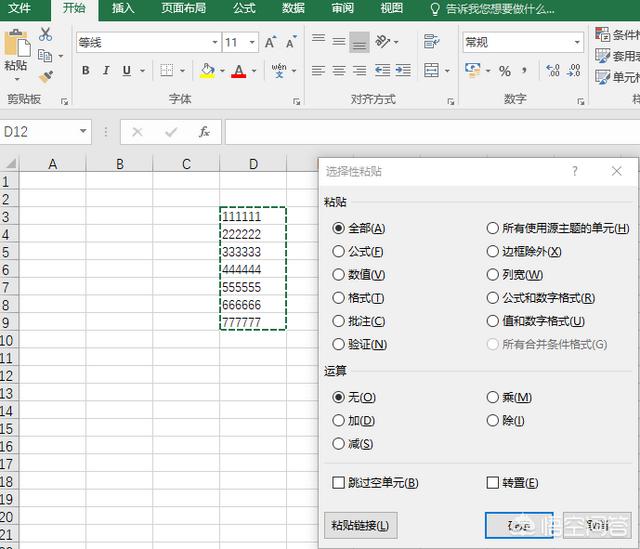Viewport: 640px width, 549px height.
Task: Switch to the 插入 Insert tab
Action: coord(123,9)
